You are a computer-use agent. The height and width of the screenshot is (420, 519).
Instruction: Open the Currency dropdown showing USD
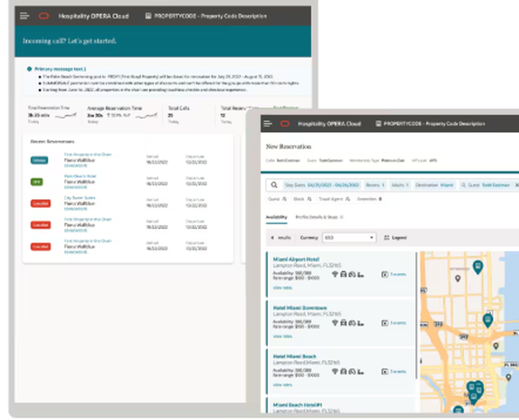pyautogui.click(x=349, y=237)
